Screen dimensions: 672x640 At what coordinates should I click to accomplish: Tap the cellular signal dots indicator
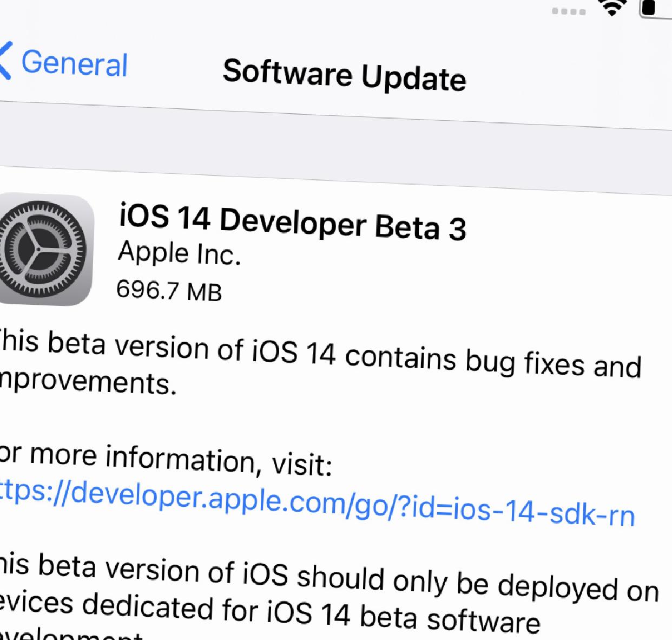[x=569, y=11]
